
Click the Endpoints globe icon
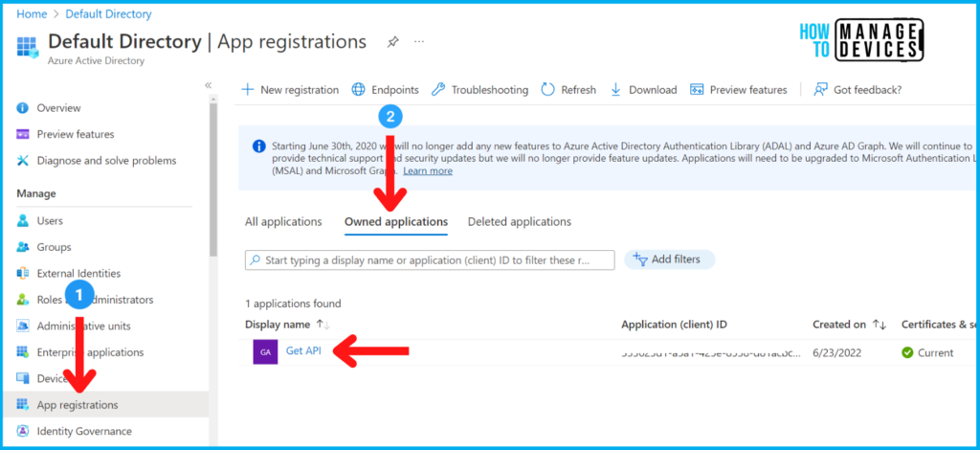point(358,89)
